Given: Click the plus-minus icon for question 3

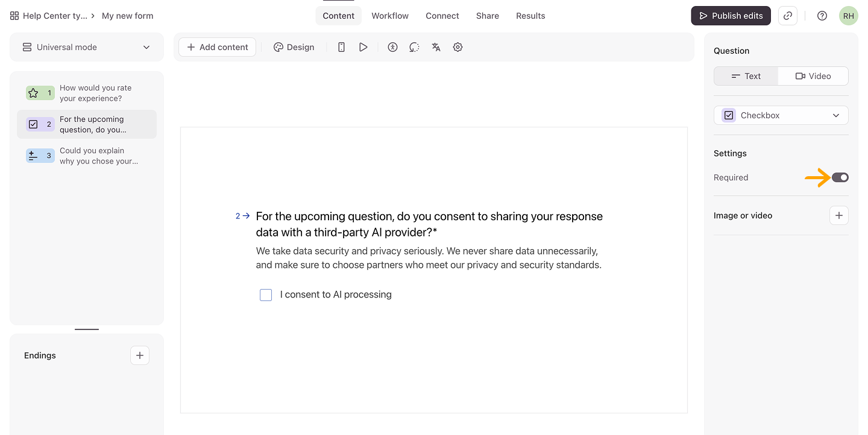Looking at the screenshot, I should click(33, 156).
